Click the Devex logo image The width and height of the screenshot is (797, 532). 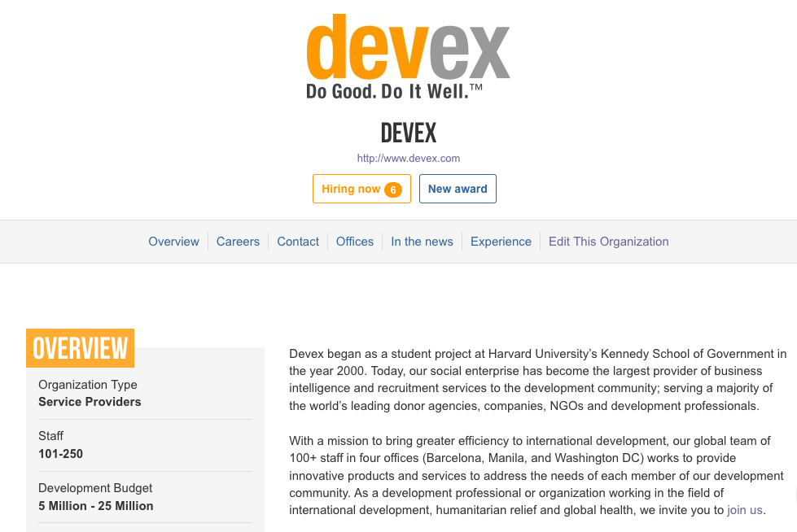point(408,57)
